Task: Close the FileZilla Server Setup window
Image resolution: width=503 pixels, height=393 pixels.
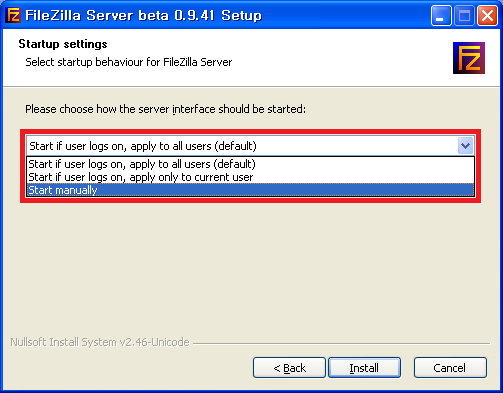Action: click(487, 15)
